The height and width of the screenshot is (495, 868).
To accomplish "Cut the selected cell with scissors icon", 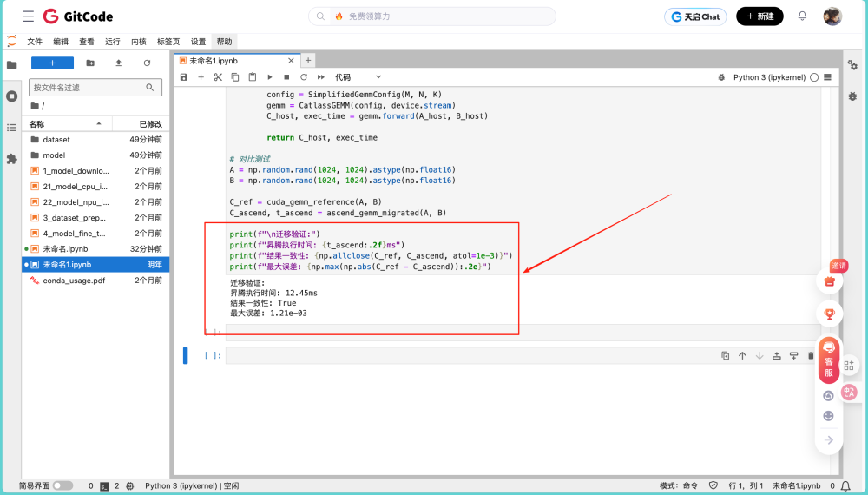I will pyautogui.click(x=218, y=77).
